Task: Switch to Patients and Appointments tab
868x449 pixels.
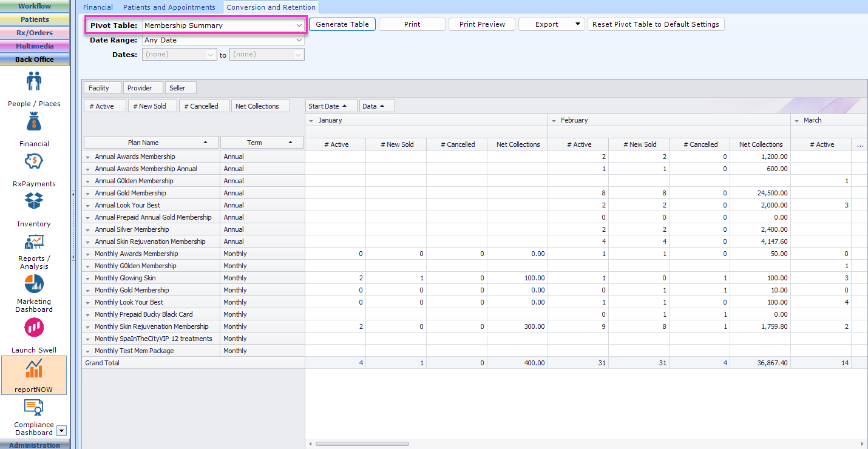Action: [x=169, y=7]
